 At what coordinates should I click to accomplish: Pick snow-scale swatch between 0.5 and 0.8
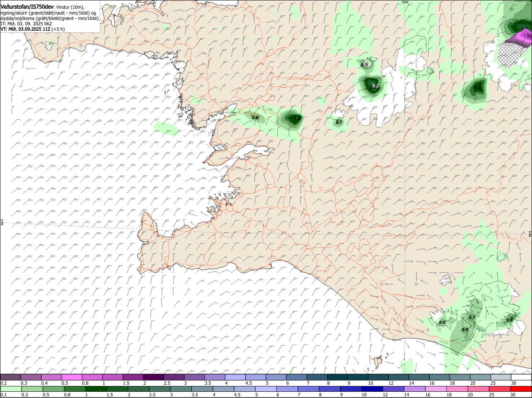72,377
